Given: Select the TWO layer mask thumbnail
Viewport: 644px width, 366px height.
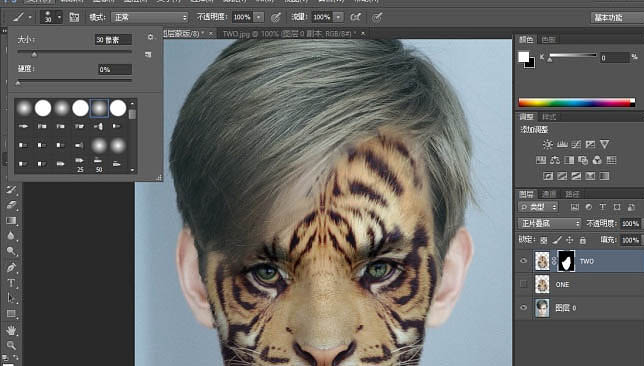Looking at the screenshot, I should coord(566,261).
